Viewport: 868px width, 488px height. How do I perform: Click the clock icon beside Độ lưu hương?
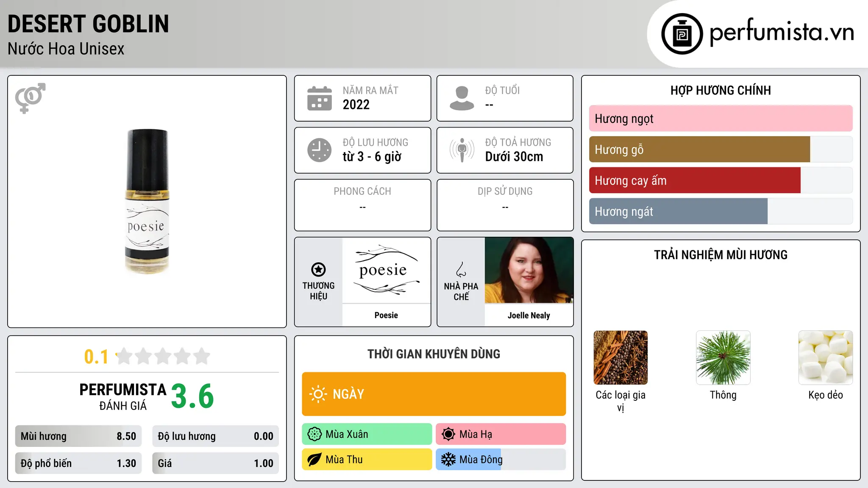[320, 150]
